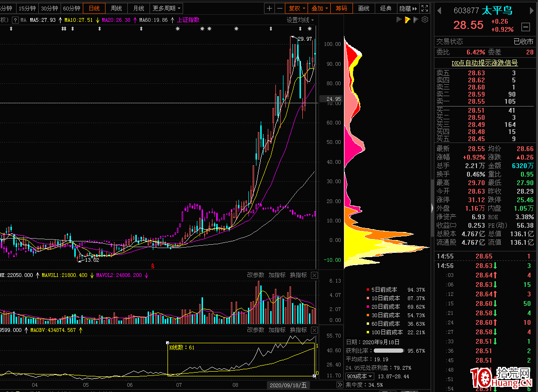The image size is (538, 392).
Task: Expand hidden panels with 隐藏 button
Action: coord(408,8)
